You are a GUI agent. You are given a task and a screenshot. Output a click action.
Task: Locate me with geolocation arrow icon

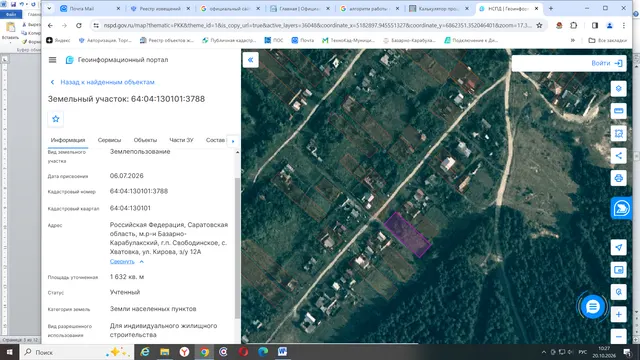[x=618, y=247]
